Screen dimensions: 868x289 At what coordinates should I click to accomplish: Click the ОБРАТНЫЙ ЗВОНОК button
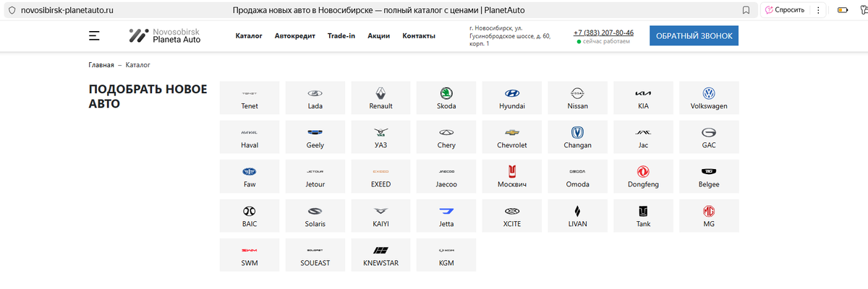694,35
